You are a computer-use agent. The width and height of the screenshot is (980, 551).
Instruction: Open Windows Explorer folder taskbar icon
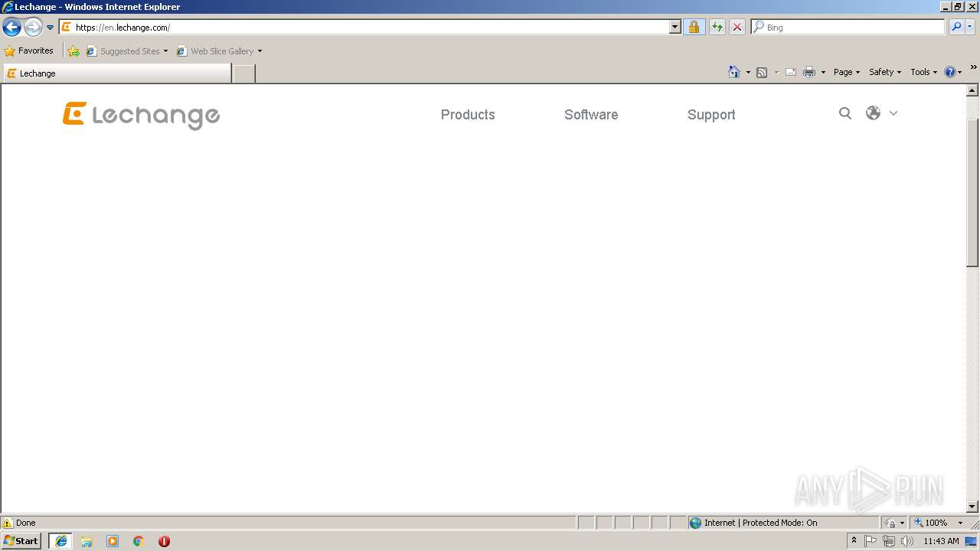coord(87,541)
